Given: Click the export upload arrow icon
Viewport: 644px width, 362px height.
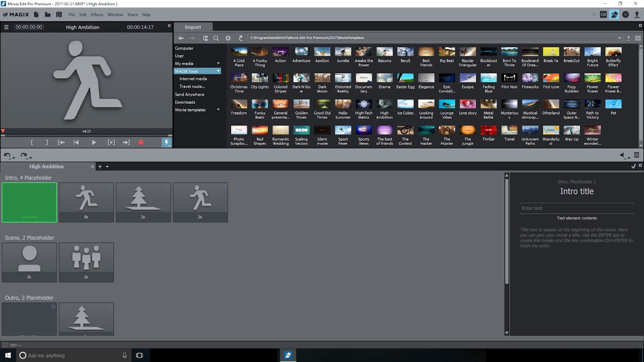Looking at the screenshot, I should (637, 14).
